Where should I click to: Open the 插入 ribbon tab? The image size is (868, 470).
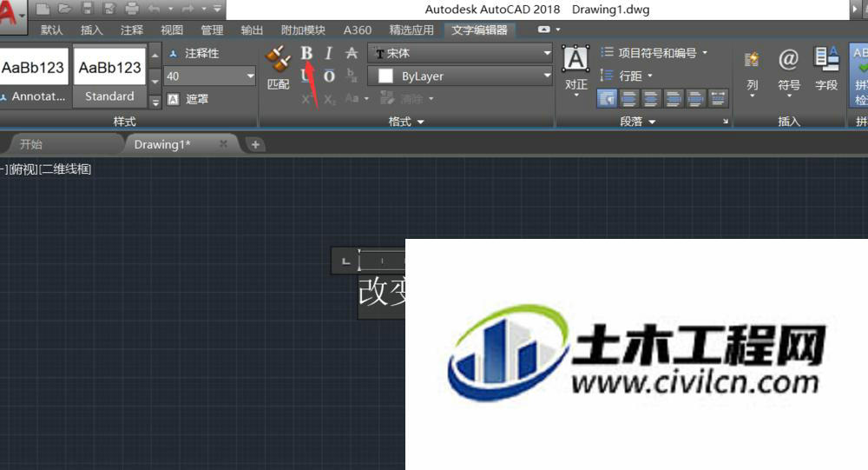coord(91,30)
